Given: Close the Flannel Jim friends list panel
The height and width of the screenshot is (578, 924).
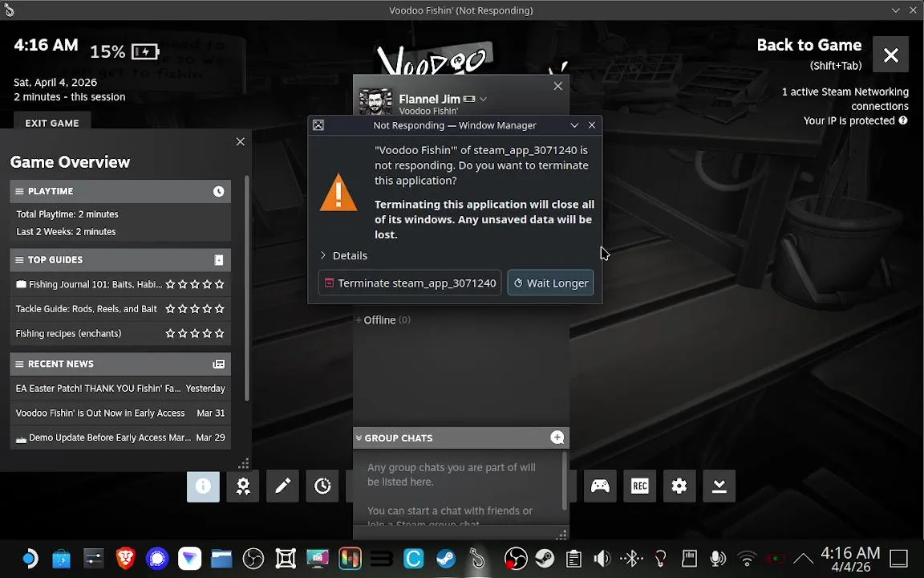Looking at the screenshot, I should [558, 86].
